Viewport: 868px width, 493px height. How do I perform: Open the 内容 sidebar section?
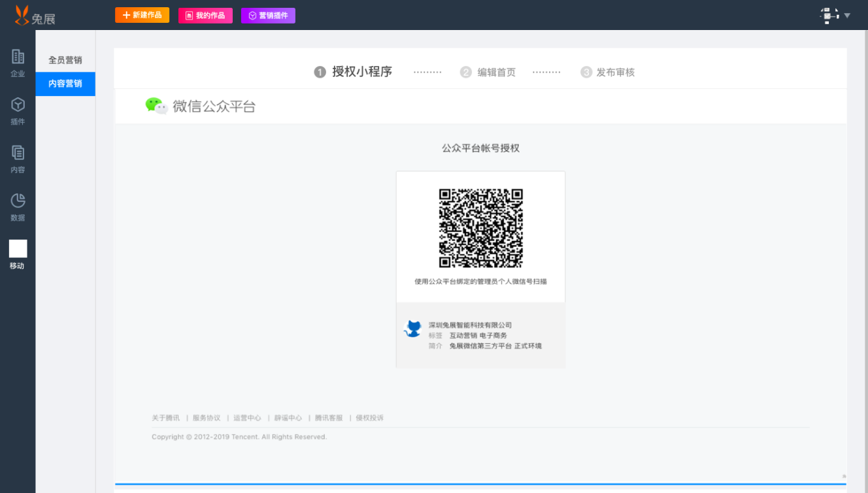pyautogui.click(x=18, y=159)
